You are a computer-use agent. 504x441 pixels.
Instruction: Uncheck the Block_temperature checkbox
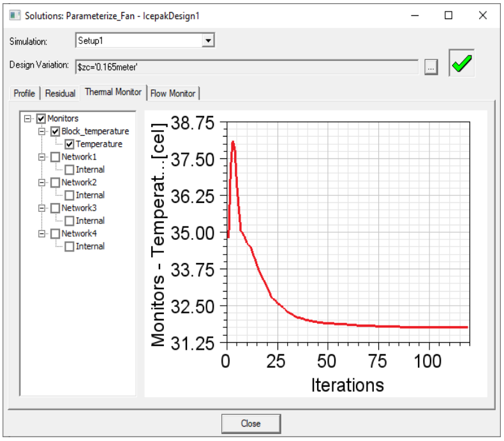[56, 131]
